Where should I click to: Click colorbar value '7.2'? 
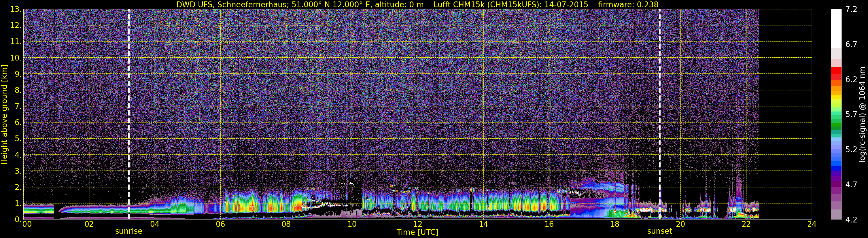(x=851, y=10)
